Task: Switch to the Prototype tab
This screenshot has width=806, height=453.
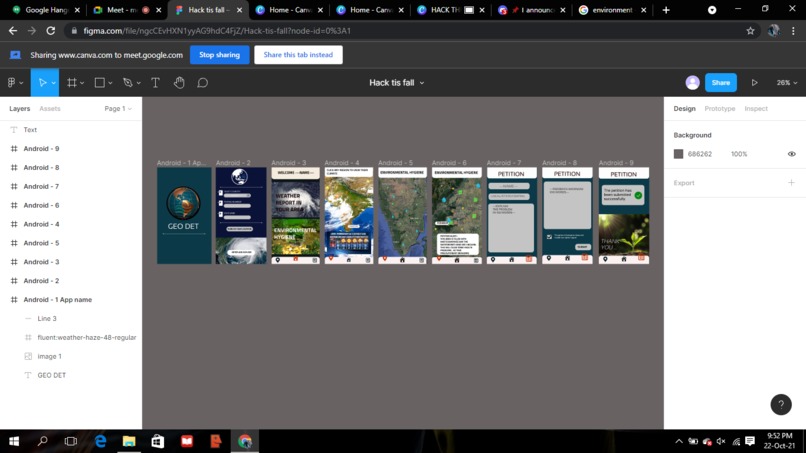Action: tap(720, 108)
